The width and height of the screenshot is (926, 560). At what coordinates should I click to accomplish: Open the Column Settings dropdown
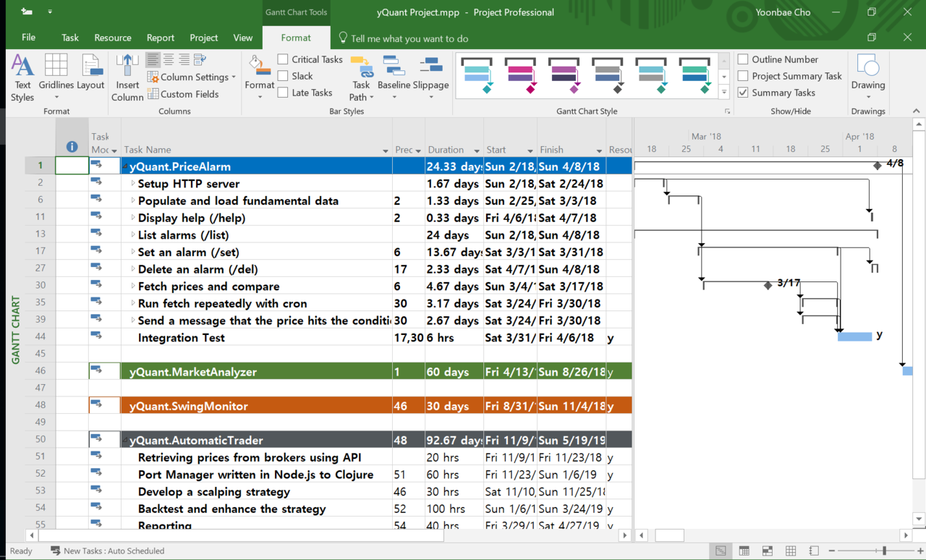(x=192, y=77)
